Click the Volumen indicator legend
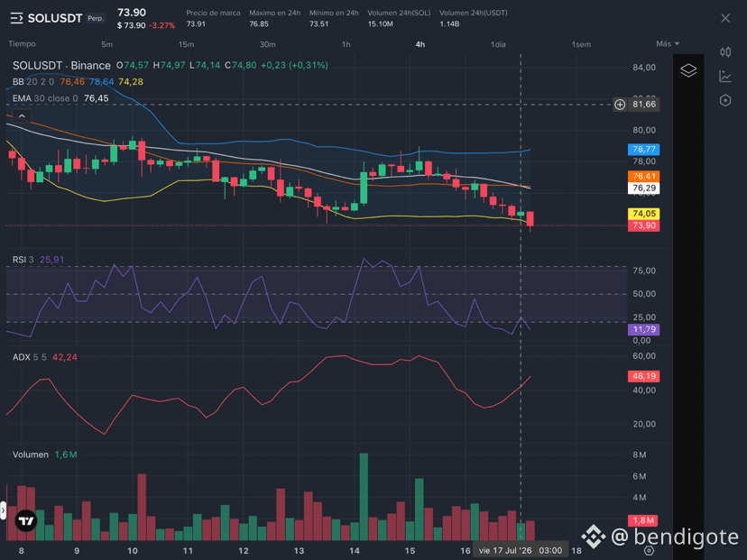Image resolution: width=747 pixels, height=560 pixels. coord(31,454)
